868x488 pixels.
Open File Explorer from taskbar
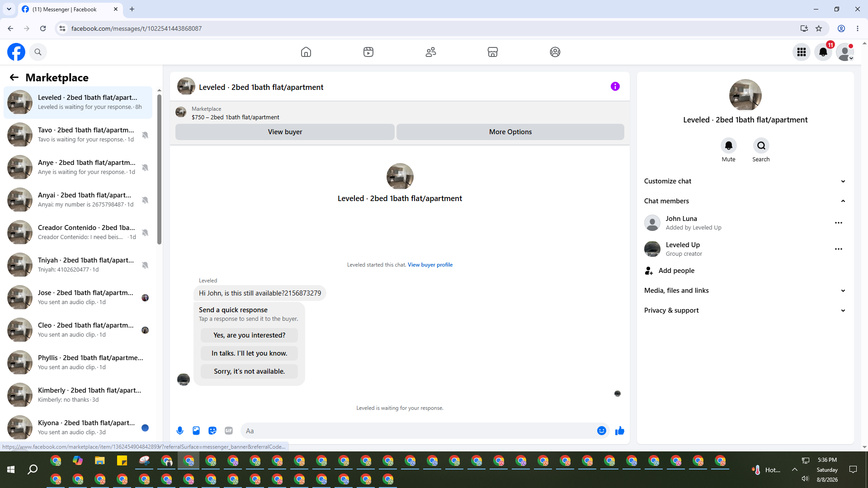click(100, 461)
